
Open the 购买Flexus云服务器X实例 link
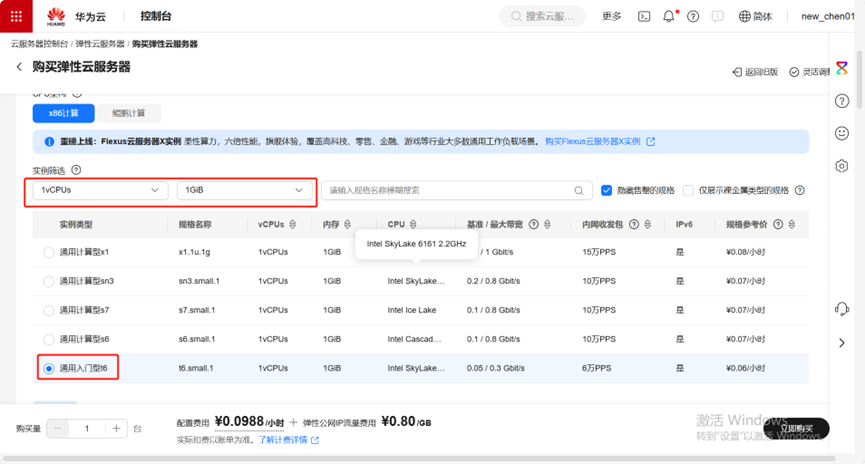[x=592, y=142]
